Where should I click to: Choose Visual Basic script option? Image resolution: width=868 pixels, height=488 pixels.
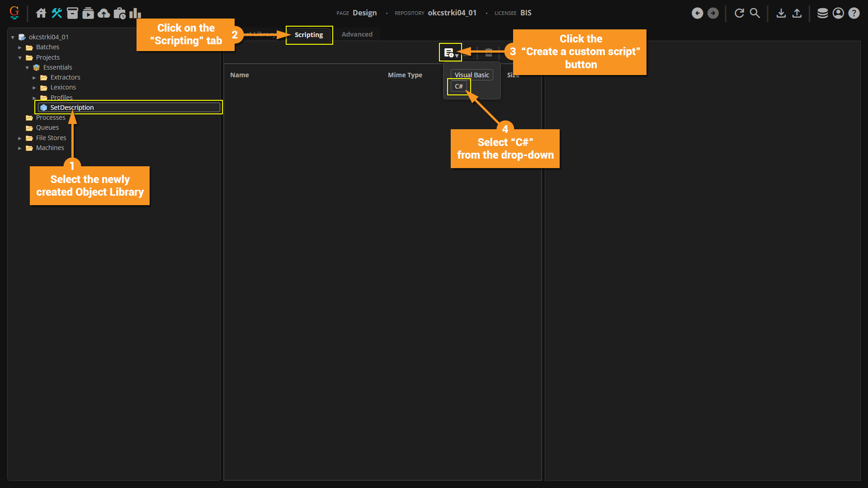tap(472, 75)
